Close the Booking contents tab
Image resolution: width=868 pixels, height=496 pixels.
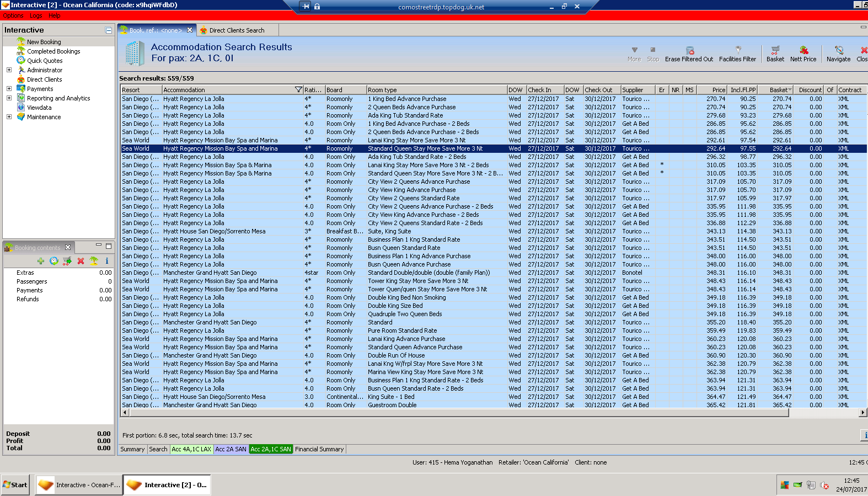click(68, 247)
